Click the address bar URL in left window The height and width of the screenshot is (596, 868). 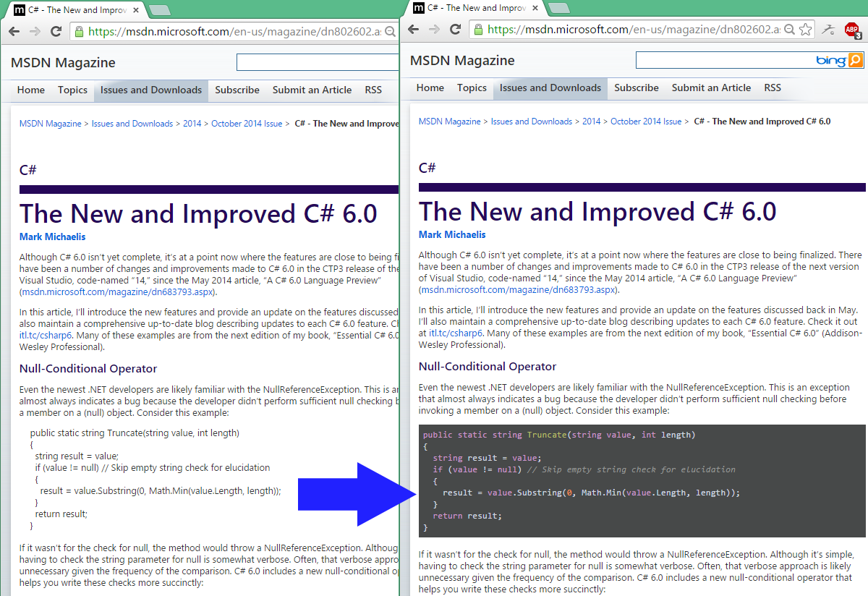click(234, 32)
